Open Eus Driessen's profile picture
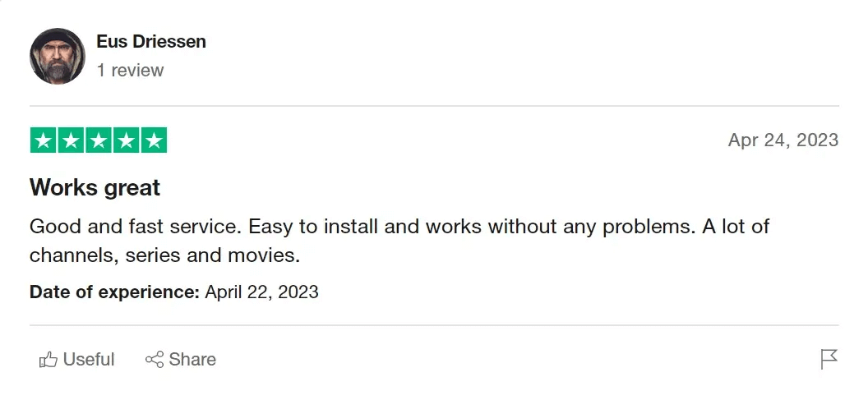This screenshot has width=868, height=400. (58, 56)
